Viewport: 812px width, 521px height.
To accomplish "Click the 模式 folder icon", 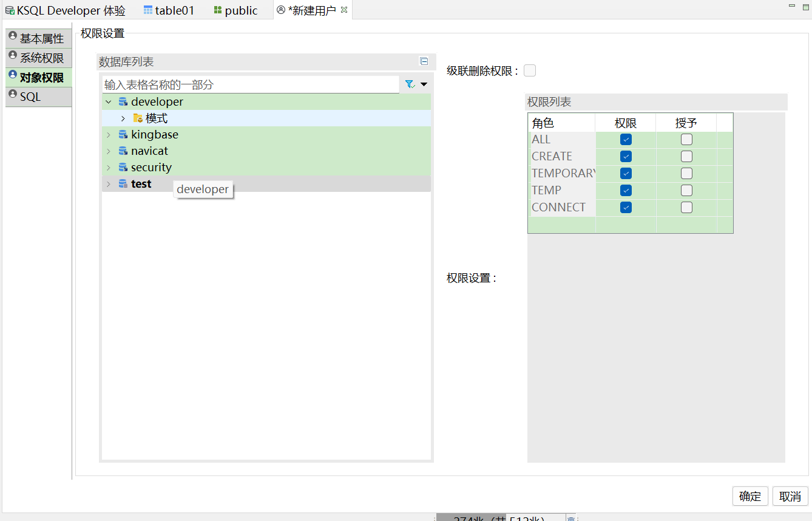I will [138, 118].
